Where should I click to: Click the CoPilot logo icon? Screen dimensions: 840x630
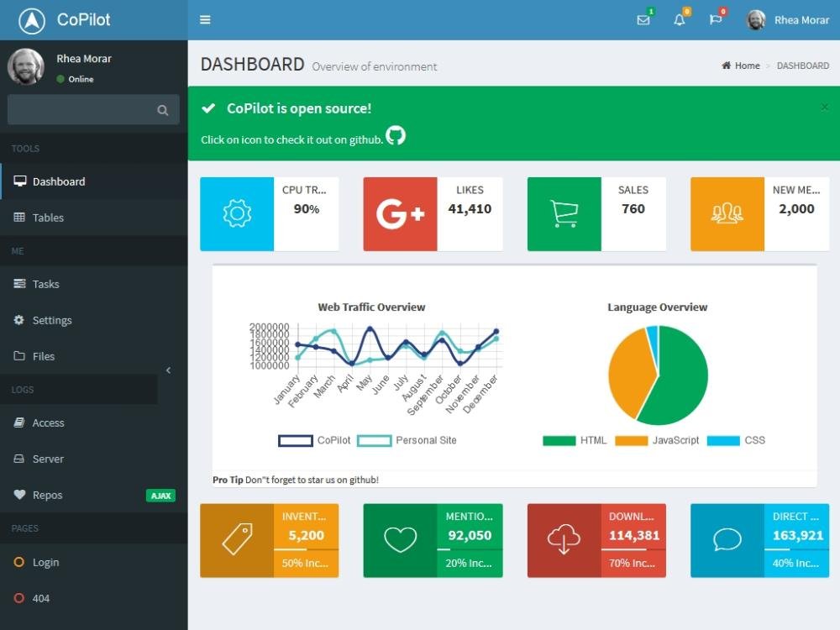(32, 20)
